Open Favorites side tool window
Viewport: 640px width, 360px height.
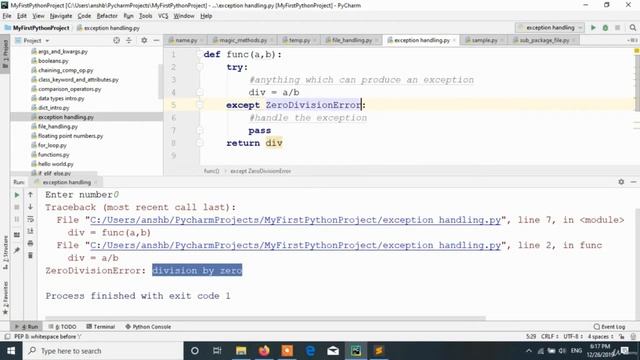click(5, 298)
